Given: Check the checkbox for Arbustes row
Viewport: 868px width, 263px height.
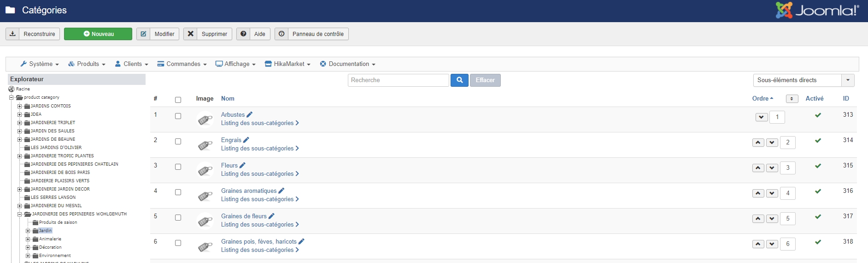Looking at the screenshot, I should [x=178, y=116].
